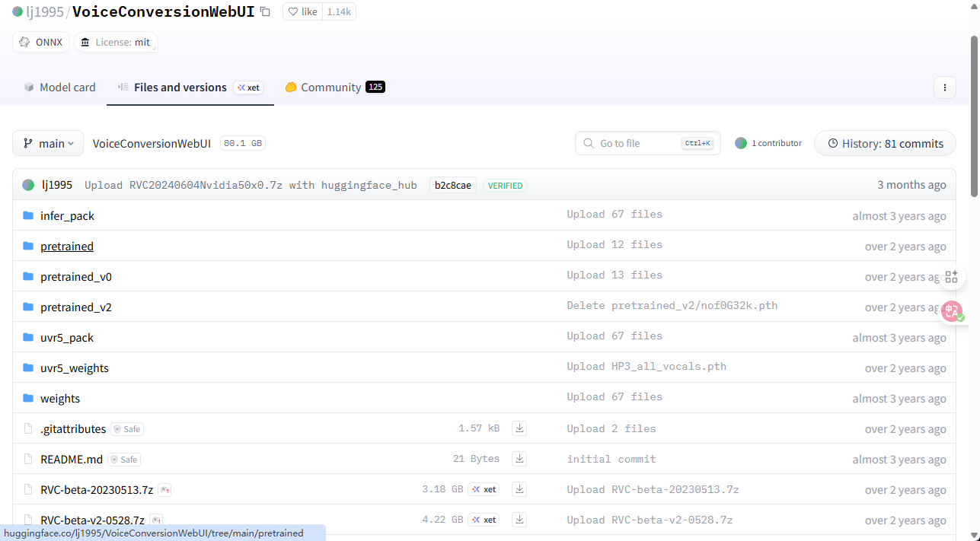
Task: Open the uvr5_pack folder
Action: tap(67, 338)
